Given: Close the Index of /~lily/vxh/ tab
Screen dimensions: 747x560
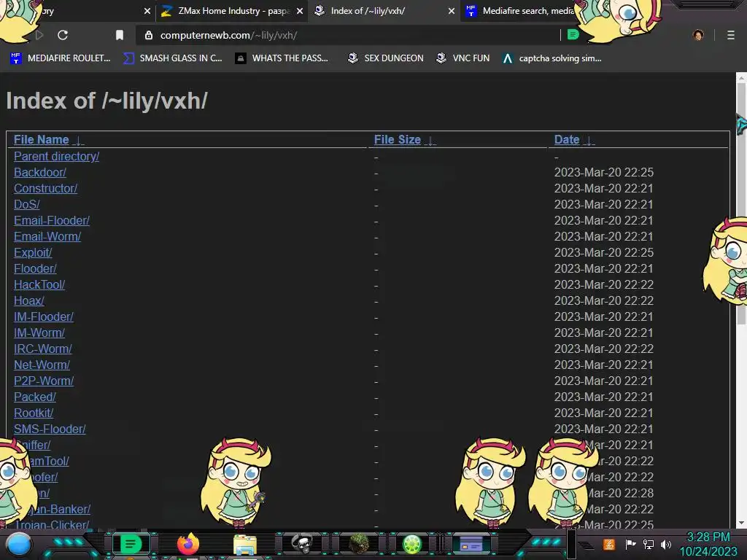Looking at the screenshot, I should 451,11.
